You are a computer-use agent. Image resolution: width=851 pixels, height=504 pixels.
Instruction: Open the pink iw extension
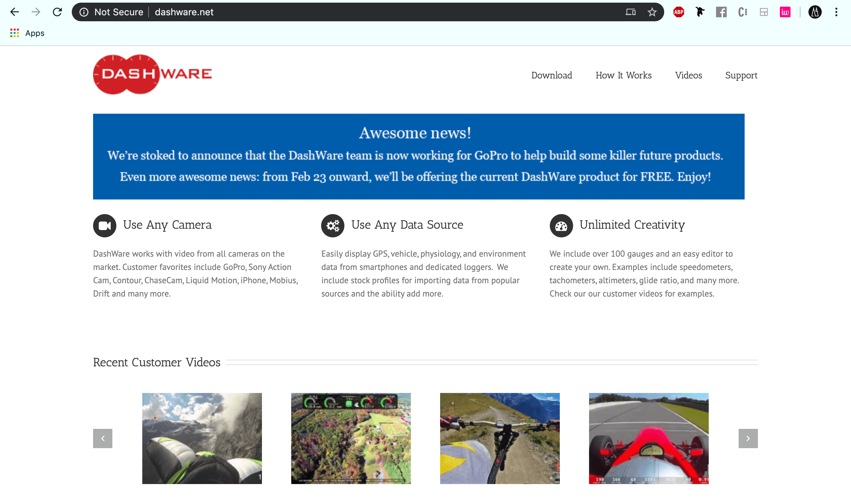click(x=785, y=12)
